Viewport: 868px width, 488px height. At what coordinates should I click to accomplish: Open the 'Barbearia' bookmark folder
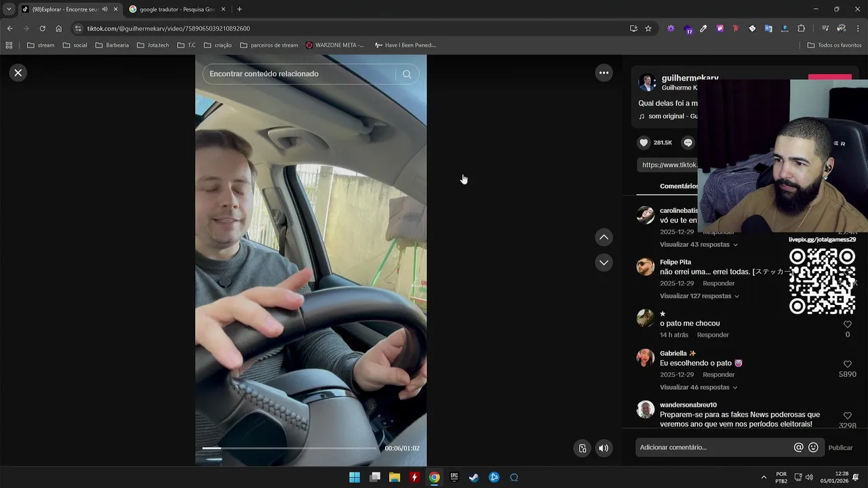click(x=112, y=45)
